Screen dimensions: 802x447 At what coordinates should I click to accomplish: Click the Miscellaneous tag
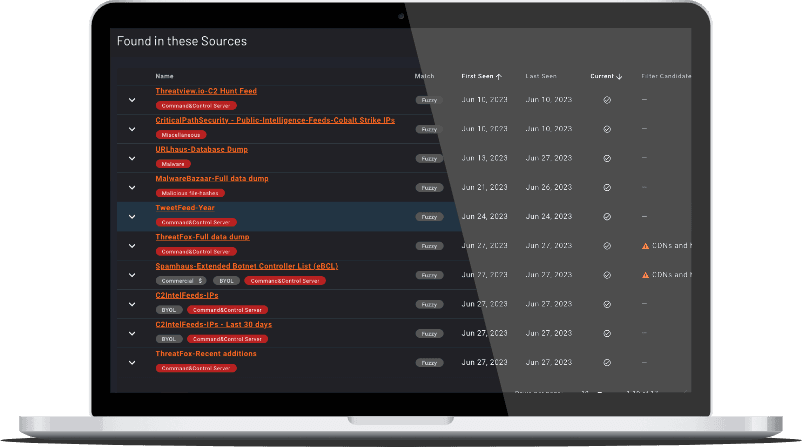(181, 135)
